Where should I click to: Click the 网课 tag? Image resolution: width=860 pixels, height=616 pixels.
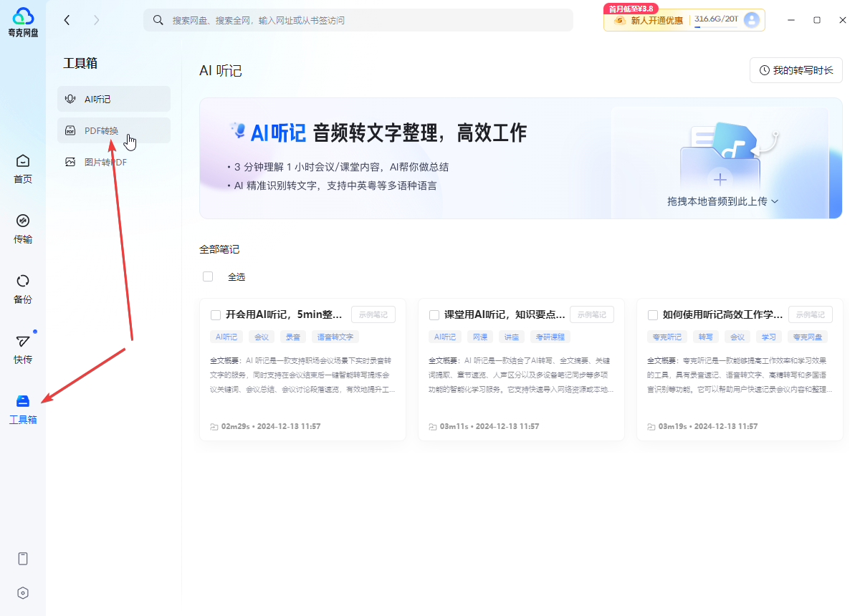(479, 337)
